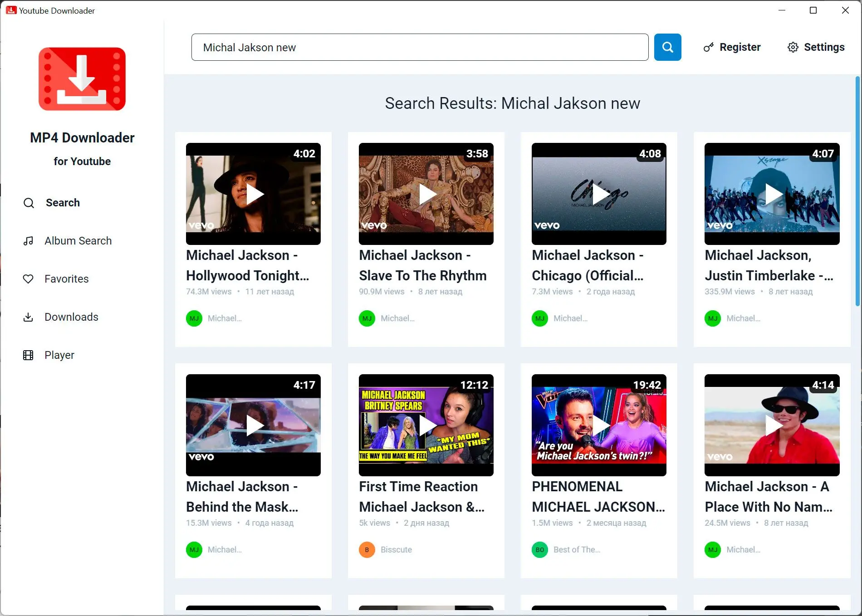Open the Chicago (Official) video thumbnail
Image resolution: width=862 pixels, height=616 pixels.
pyautogui.click(x=599, y=194)
